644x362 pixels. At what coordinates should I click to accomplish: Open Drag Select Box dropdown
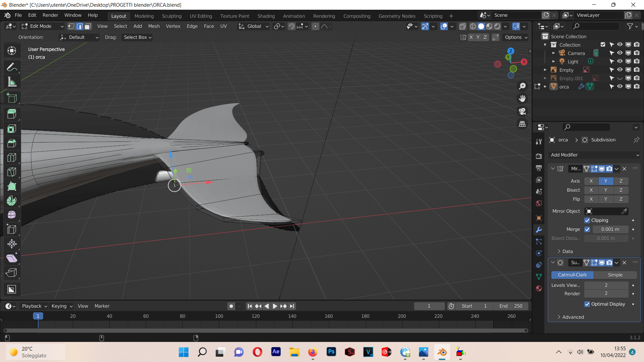[138, 37]
